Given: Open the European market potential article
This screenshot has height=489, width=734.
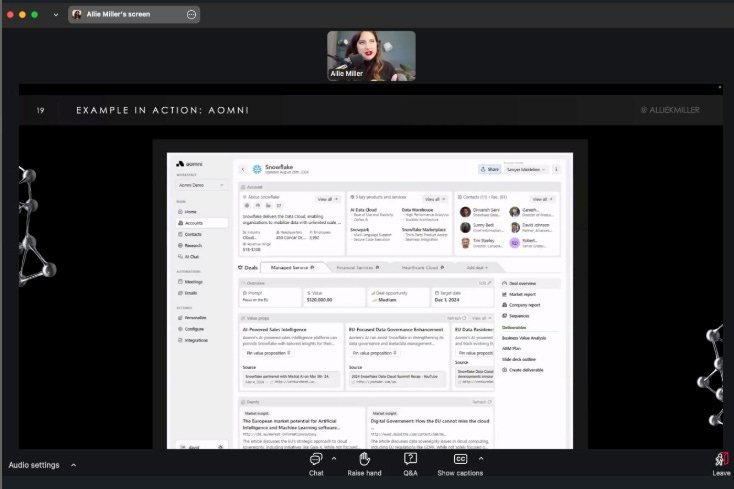Looking at the screenshot, I should (291, 424).
